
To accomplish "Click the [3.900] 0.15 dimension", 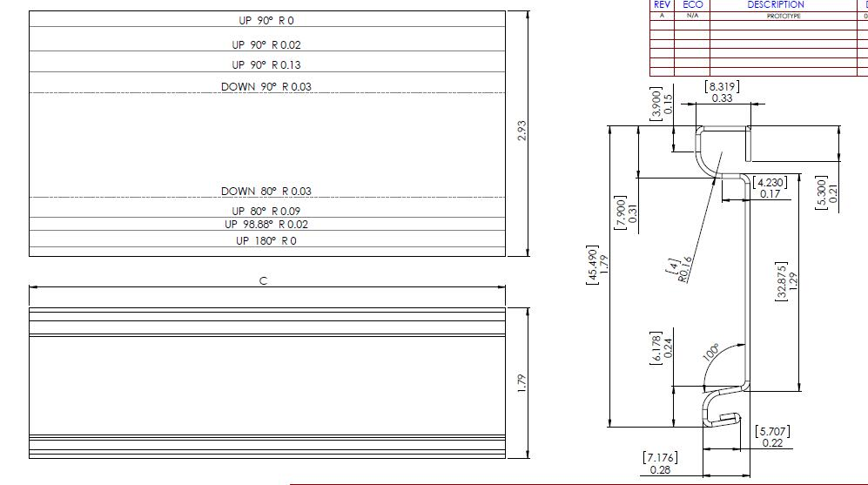I will (663, 100).
